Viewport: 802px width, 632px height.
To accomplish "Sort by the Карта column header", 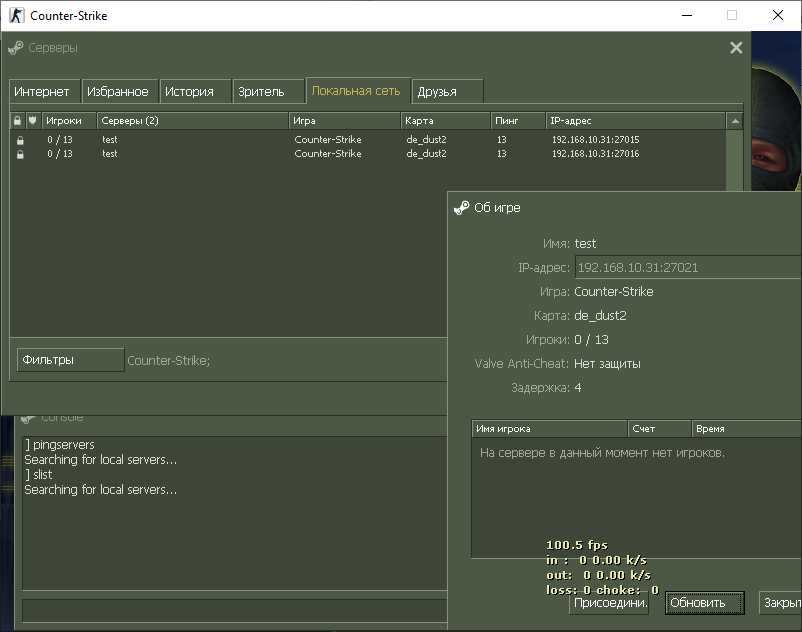I will click(x=445, y=121).
